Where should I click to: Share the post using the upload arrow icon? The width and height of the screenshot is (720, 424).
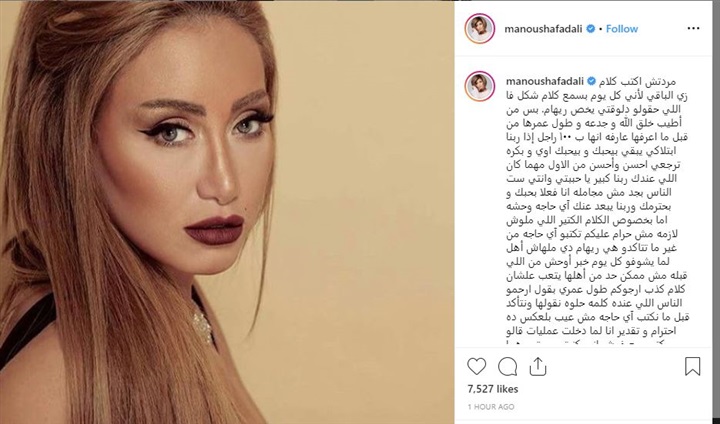[x=538, y=366]
